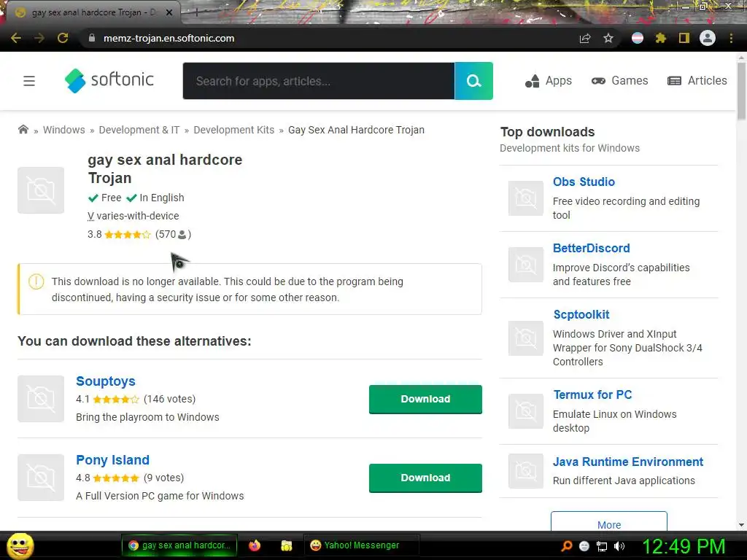Open the Games navigation item
Screen dimensions: 747x560
(x=619, y=81)
